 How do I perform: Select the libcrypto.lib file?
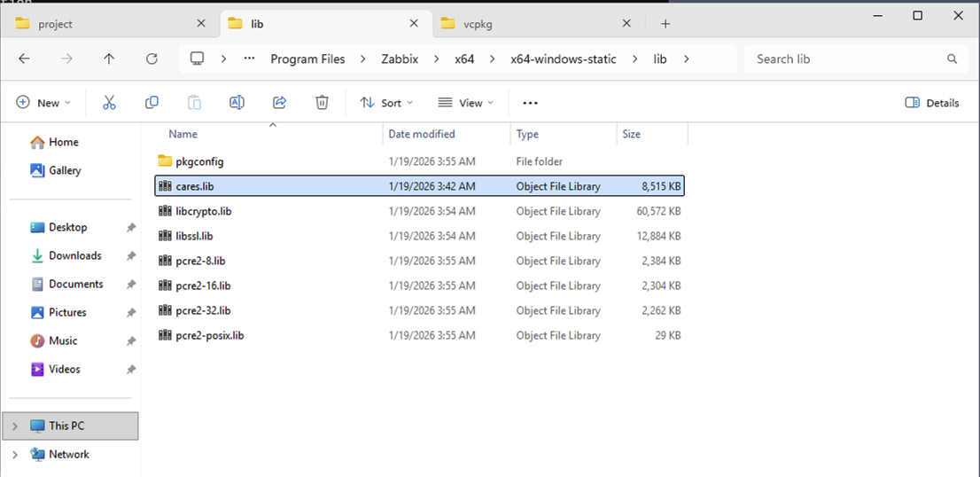[203, 212]
